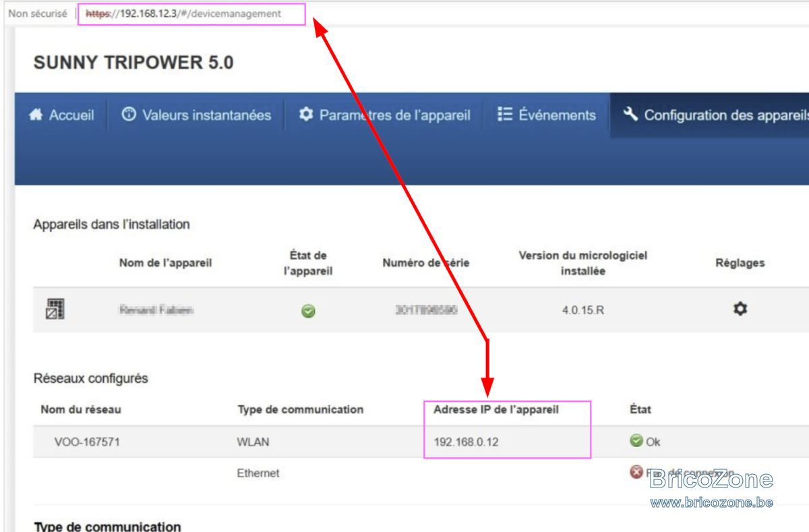
Task: Click the État de l'appareil column header
Action: coord(308,263)
